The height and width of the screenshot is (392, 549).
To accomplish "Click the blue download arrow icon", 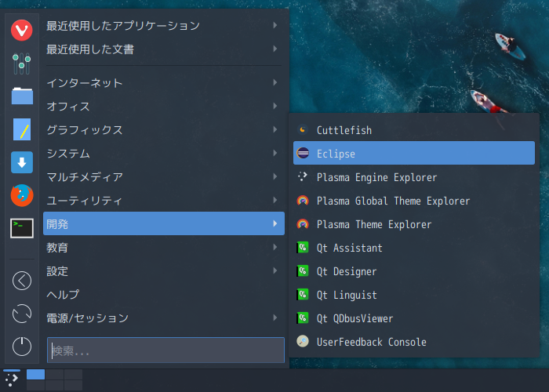I will click(22, 162).
